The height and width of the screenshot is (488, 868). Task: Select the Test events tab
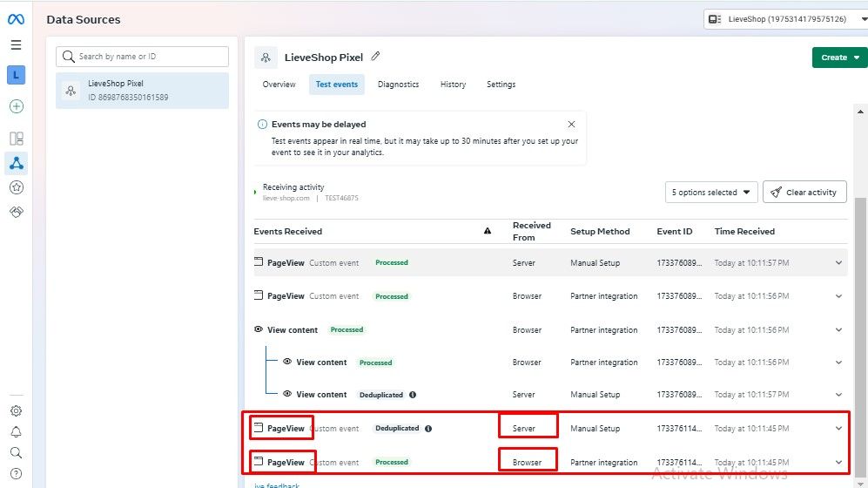[337, 85]
